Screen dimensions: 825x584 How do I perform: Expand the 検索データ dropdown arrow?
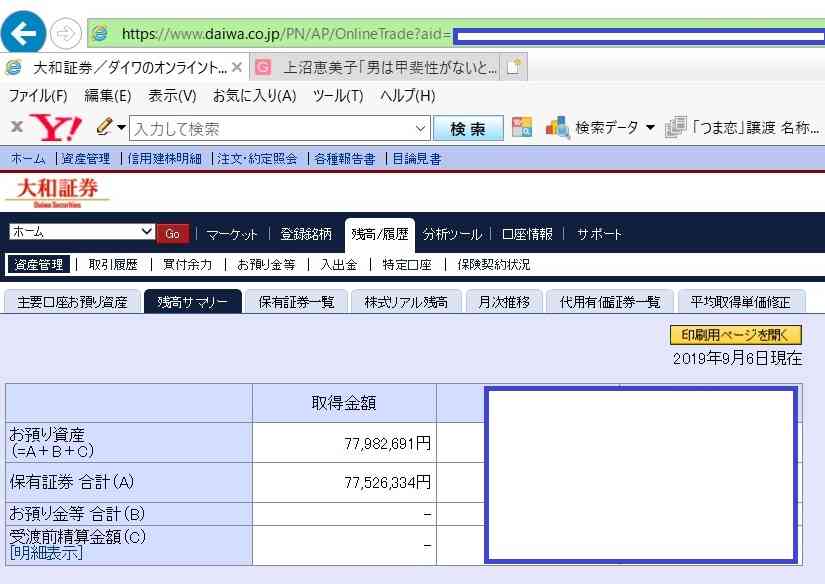point(650,127)
